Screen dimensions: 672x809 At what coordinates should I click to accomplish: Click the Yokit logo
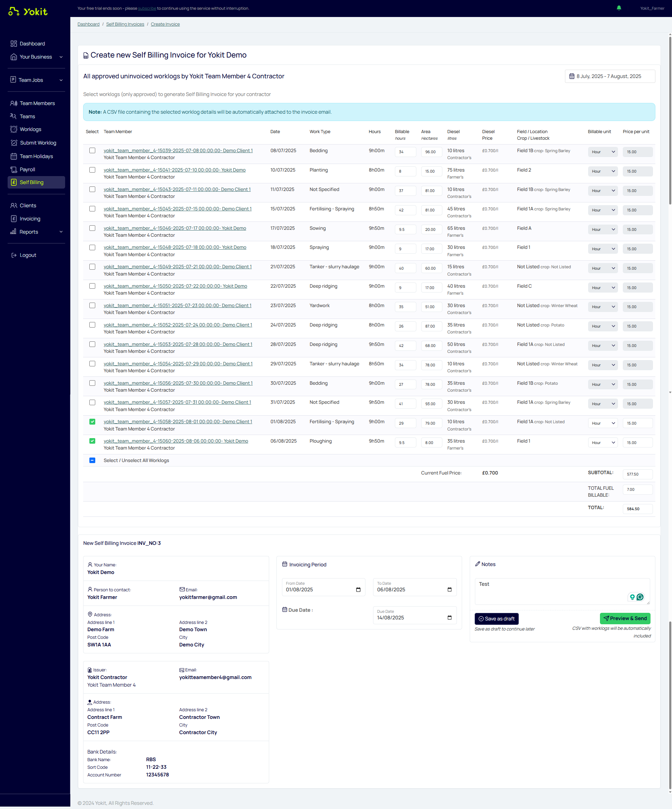tap(28, 11)
